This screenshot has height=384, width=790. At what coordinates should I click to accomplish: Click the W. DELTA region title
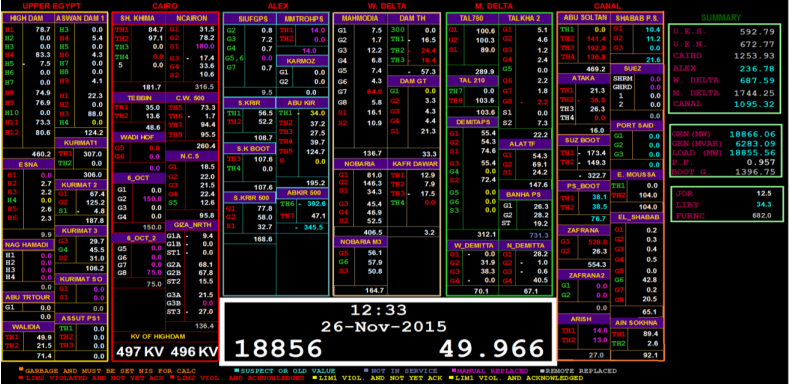pyautogui.click(x=386, y=6)
